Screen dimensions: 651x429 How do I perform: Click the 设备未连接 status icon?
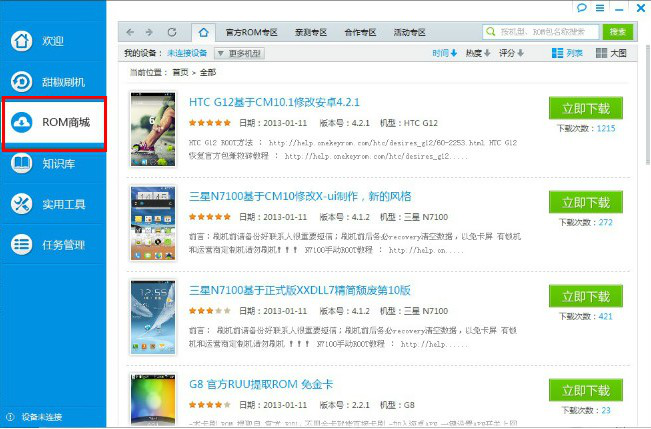(10, 417)
